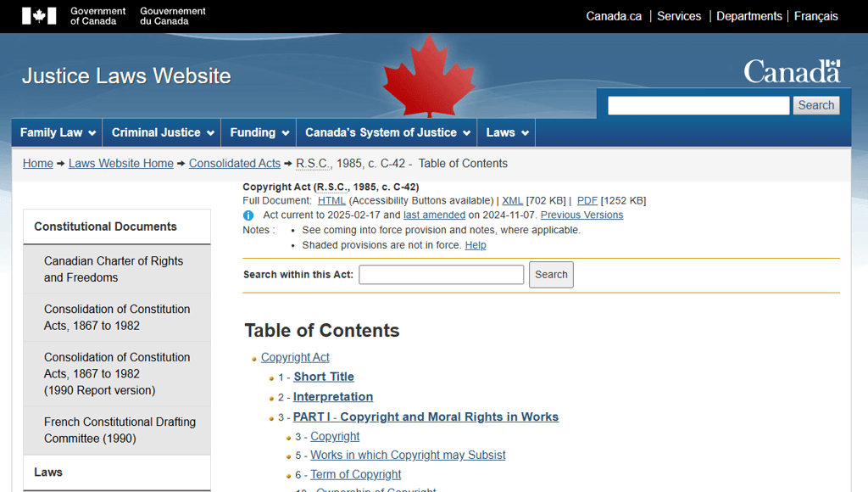Open section 6 Term of Copyright
This screenshot has height=492, width=868.
[x=355, y=475]
